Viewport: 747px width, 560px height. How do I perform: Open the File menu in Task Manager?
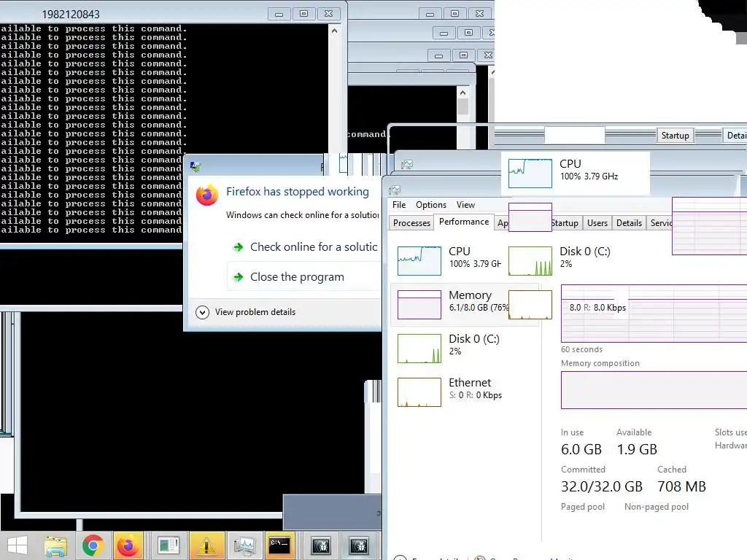click(399, 205)
